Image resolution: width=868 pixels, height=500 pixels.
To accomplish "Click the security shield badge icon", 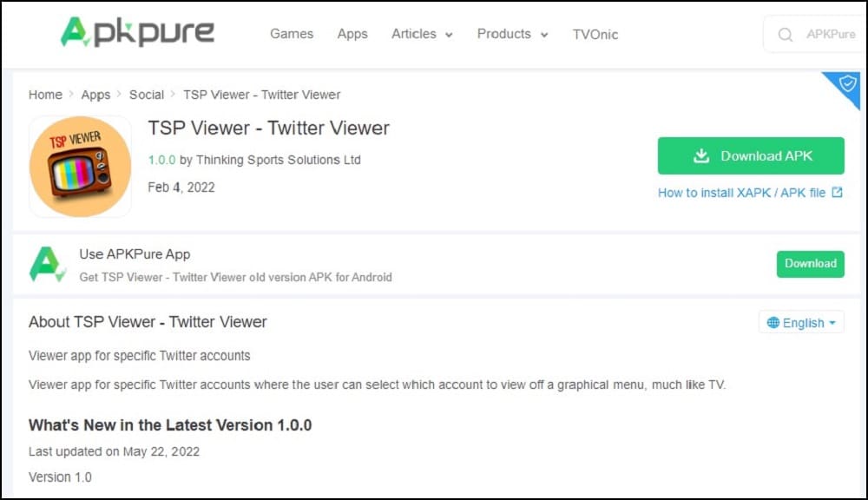I will click(x=847, y=84).
